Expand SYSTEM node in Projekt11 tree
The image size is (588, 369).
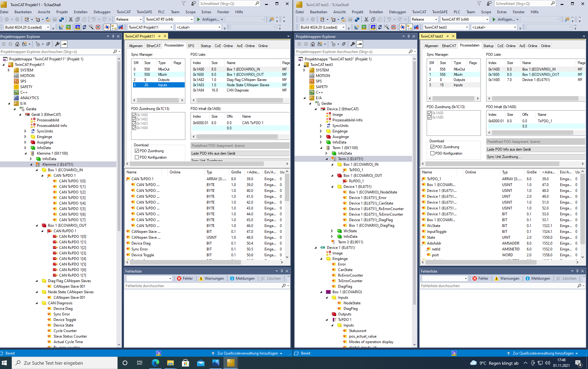(9, 70)
